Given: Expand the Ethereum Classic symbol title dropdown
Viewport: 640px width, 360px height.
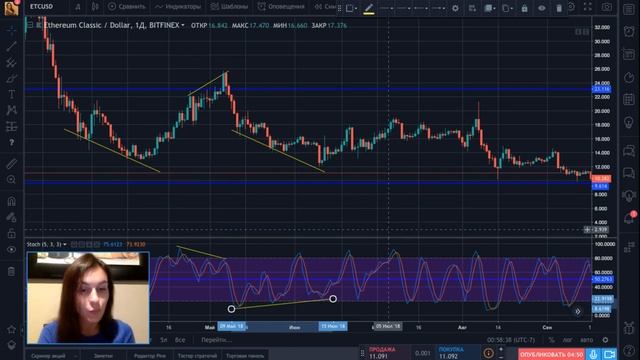Looking at the screenshot, I should 183,25.
